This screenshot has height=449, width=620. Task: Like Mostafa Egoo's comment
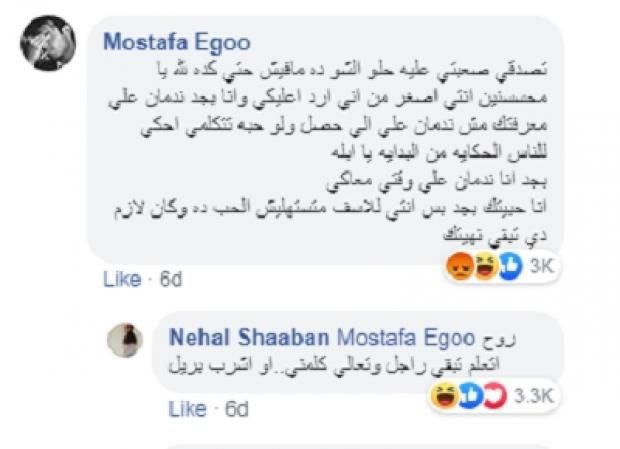[122, 280]
